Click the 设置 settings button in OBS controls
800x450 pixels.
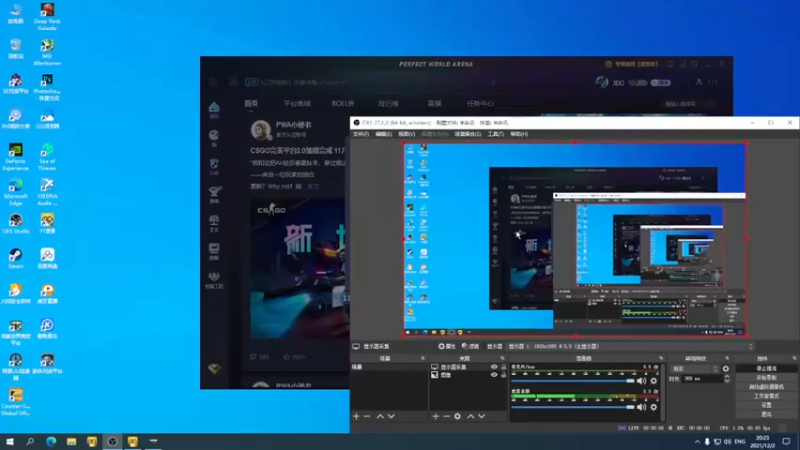(x=766, y=405)
